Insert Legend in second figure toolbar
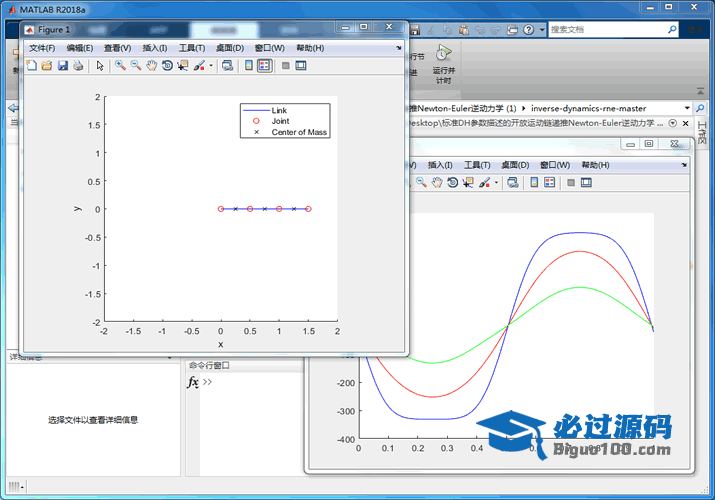The height and width of the screenshot is (500, 715). [549, 183]
